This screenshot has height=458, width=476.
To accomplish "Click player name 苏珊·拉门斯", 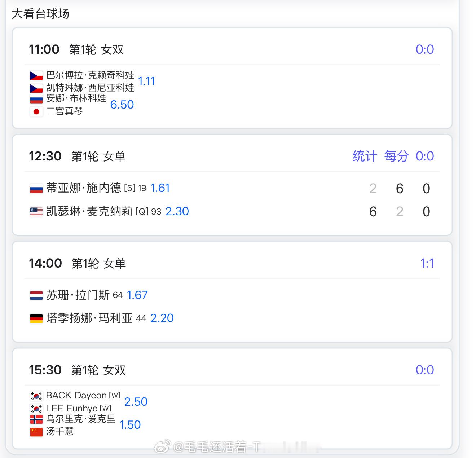I will pos(78,295).
